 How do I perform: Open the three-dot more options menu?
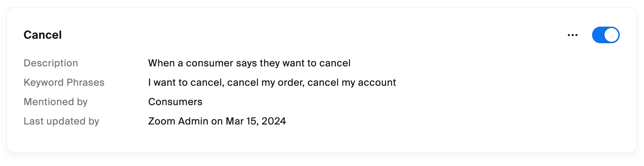tap(573, 35)
